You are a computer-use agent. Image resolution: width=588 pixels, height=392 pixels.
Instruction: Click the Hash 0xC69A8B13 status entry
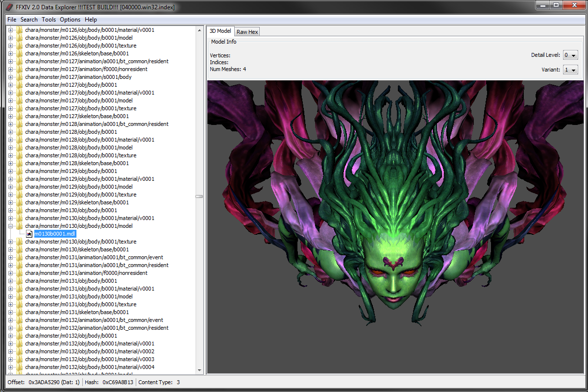[x=109, y=382]
